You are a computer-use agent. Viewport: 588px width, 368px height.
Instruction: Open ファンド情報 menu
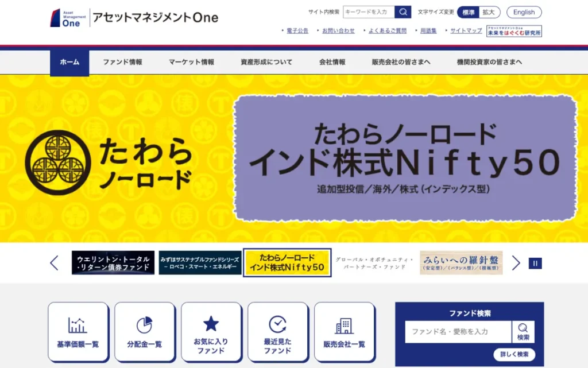point(123,62)
